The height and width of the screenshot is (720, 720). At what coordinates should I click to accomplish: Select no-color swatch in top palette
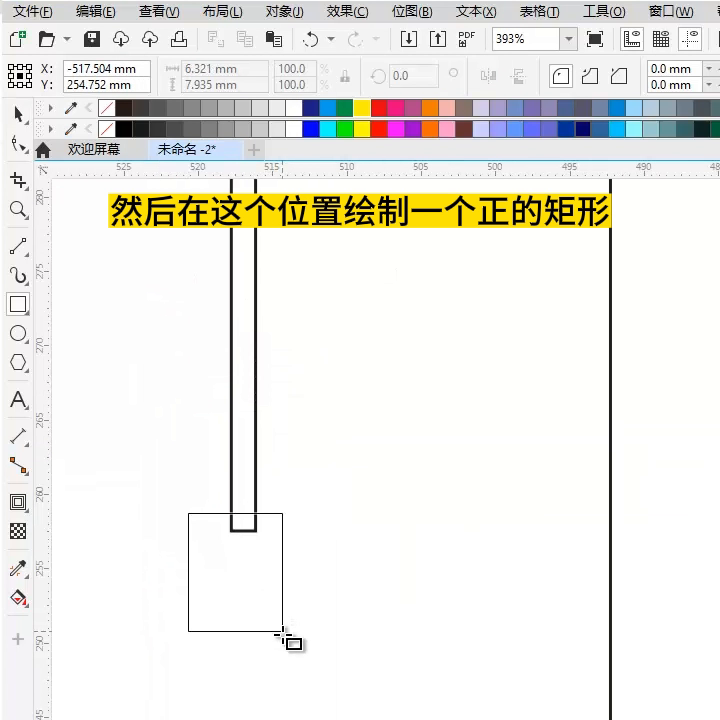tap(107, 108)
